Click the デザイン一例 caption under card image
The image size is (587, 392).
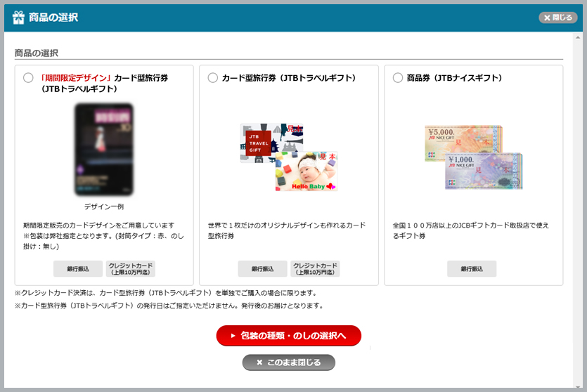pyautogui.click(x=103, y=207)
